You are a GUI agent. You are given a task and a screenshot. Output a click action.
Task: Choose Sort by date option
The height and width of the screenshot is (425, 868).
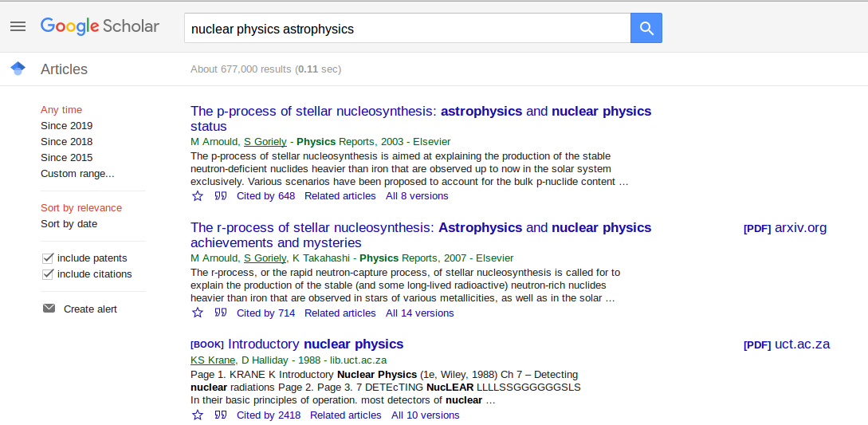[69, 224]
